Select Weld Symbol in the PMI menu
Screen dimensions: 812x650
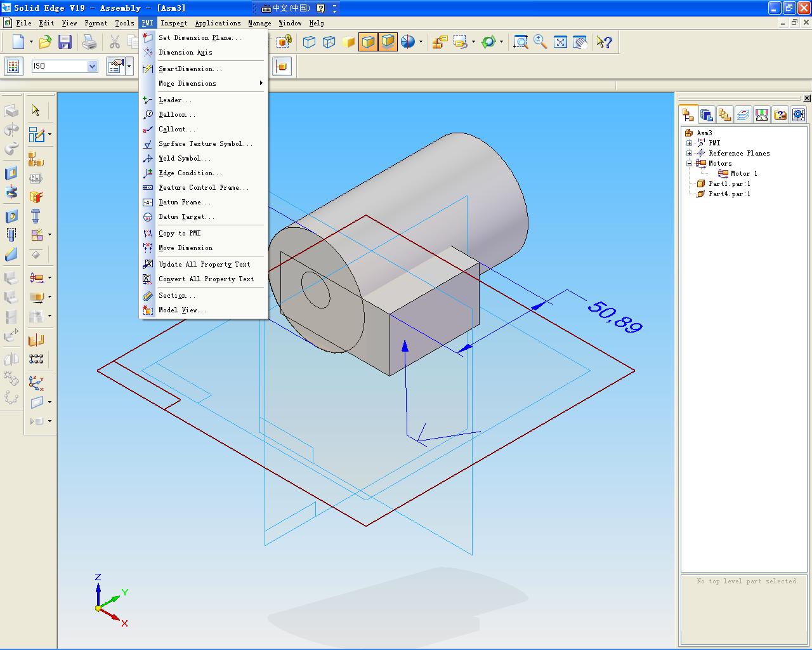tap(204, 158)
